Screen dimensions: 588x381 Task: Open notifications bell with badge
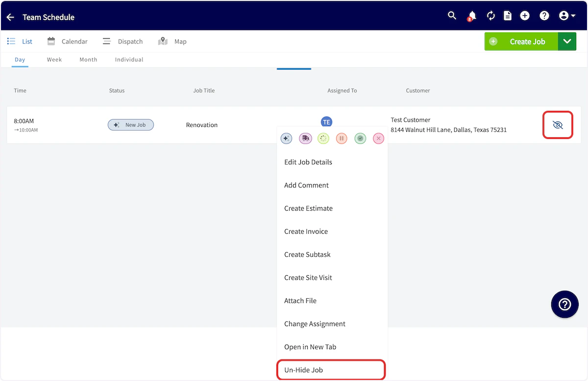[472, 16]
